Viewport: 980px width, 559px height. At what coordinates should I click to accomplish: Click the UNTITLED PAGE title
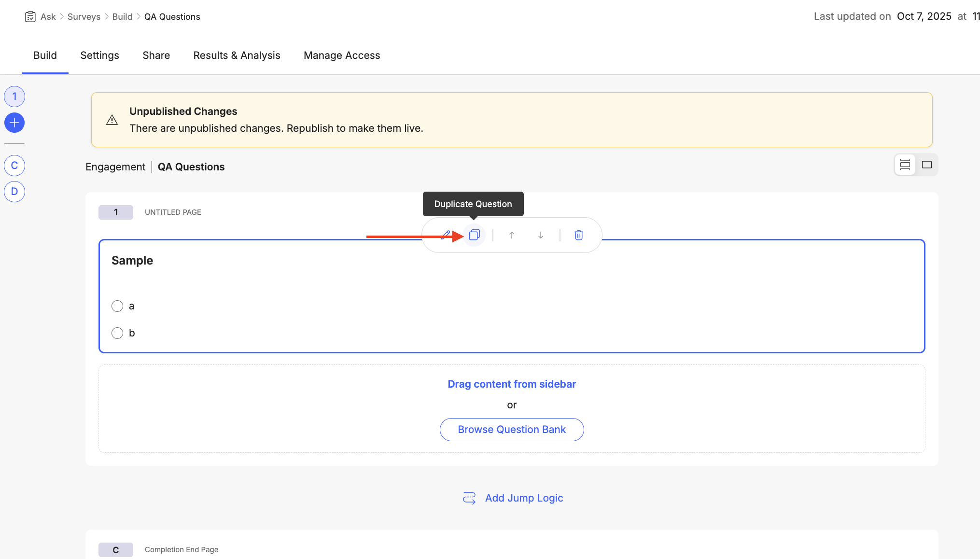(x=173, y=212)
